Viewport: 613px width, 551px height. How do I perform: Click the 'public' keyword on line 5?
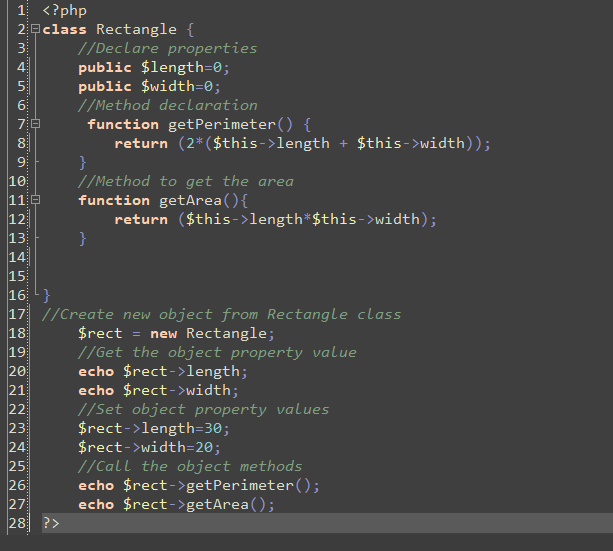click(x=105, y=86)
